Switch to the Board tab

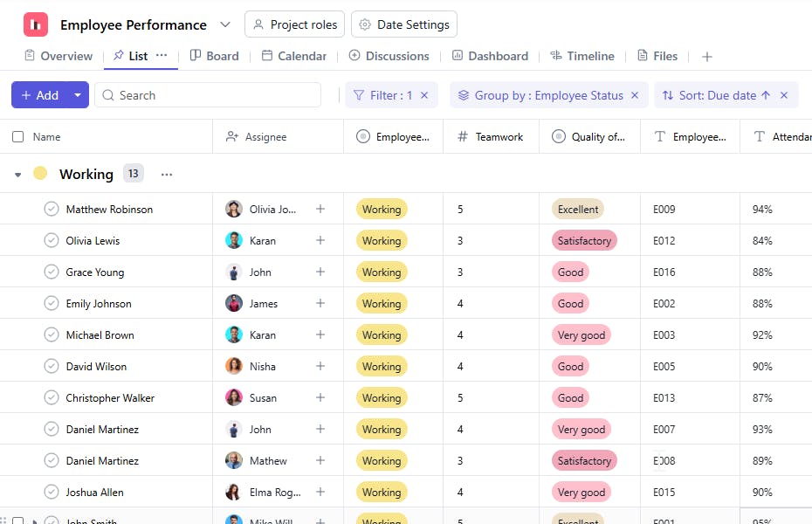point(214,56)
